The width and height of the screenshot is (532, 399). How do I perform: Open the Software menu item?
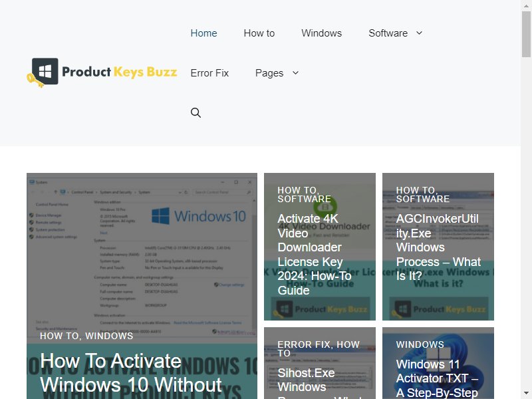[388, 33]
